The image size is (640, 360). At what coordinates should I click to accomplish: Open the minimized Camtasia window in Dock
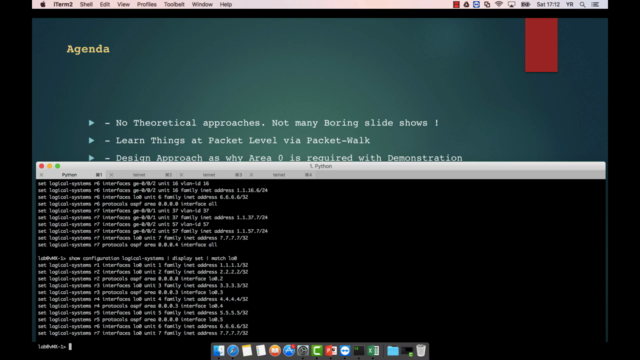coord(407,351)
